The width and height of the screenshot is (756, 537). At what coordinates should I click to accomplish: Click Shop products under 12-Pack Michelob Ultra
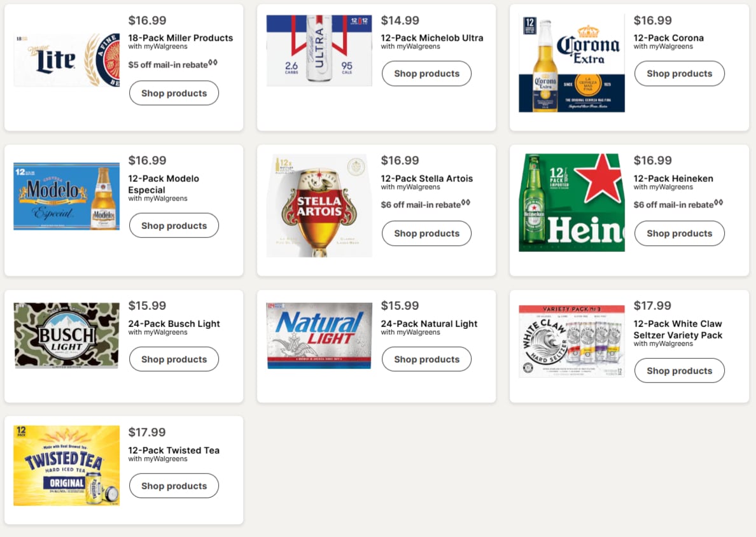click(427, 73)
